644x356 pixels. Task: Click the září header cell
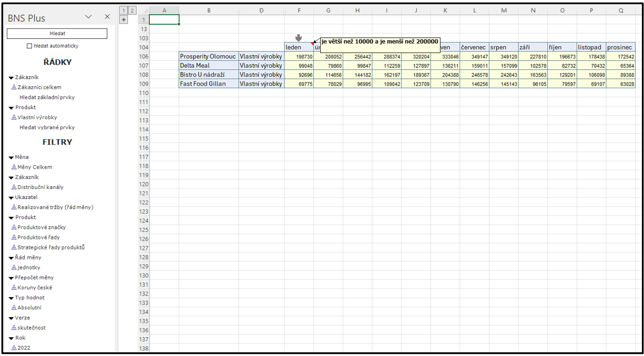click(533, 47)
